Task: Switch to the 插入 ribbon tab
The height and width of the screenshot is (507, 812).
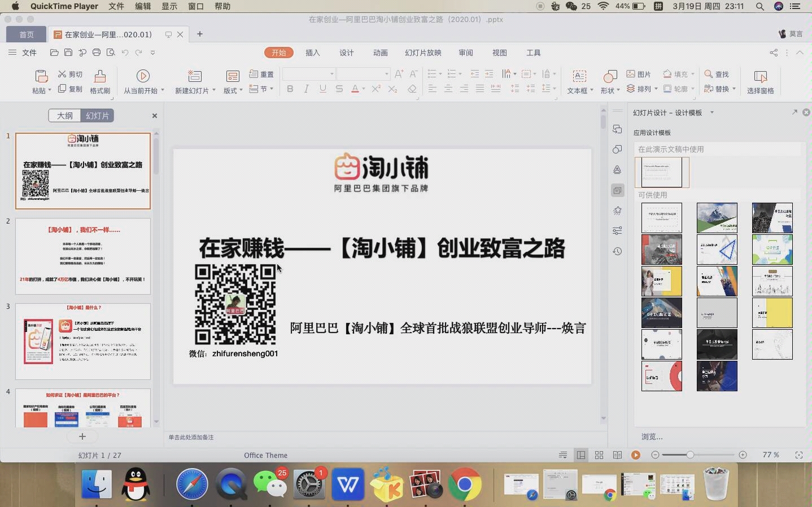Action: tap(313, 53)
